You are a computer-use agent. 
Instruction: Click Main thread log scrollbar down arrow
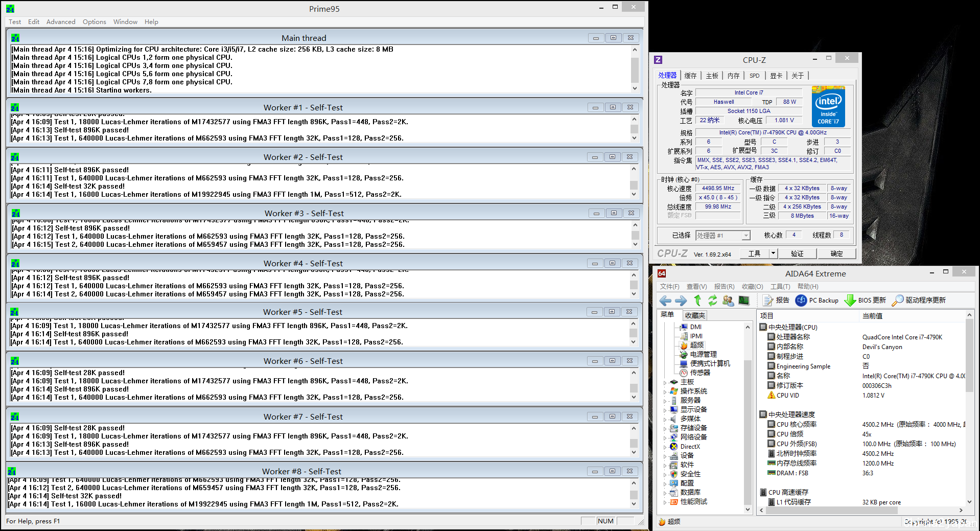pyautogui.click(x=635, y=88)
